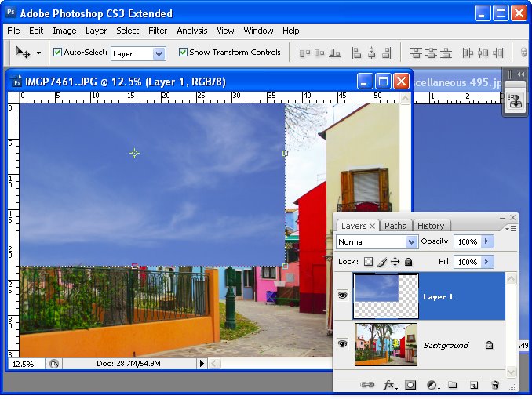Click Align top edges icon
The height and width of the screenshot is (399, 532).
click(304, 53)
